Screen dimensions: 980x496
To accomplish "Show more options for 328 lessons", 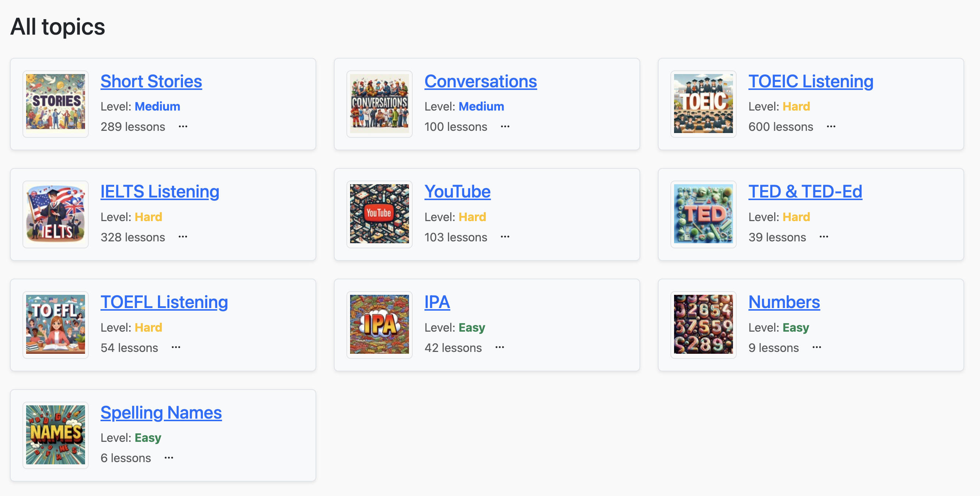I will (x=183, y=237).
